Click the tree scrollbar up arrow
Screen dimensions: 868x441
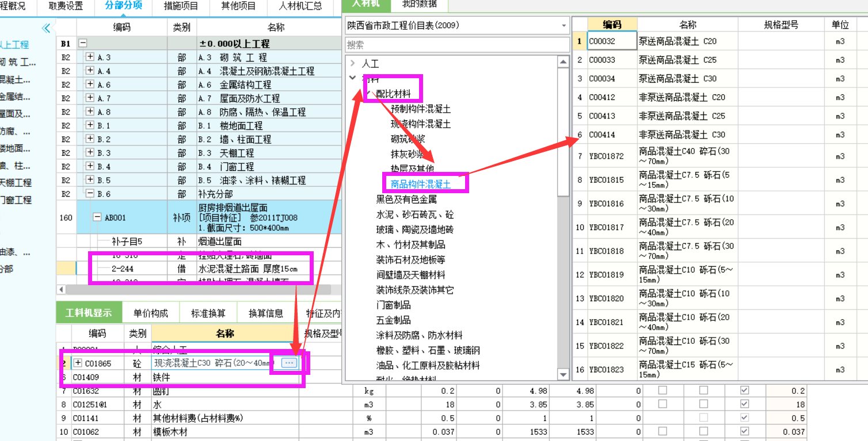[564, 62]
